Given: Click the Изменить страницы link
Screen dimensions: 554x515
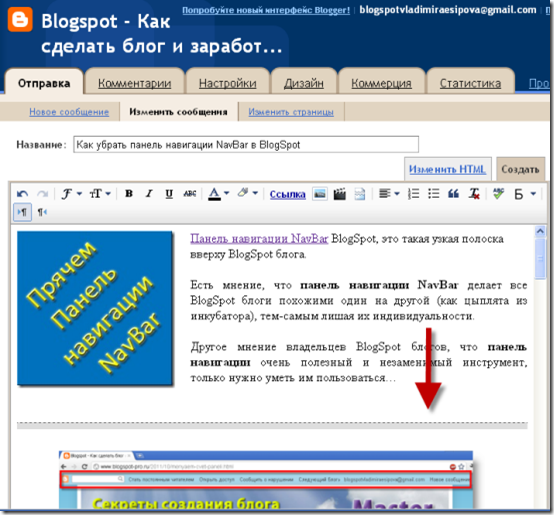Looking at the screenshot, I should (x=291, y=112).
